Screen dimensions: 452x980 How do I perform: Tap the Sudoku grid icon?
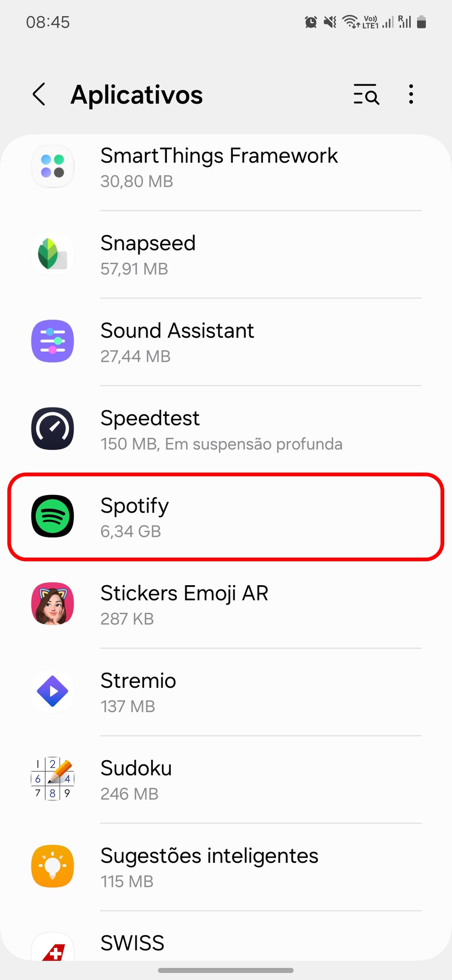click(x=52, y=779)
